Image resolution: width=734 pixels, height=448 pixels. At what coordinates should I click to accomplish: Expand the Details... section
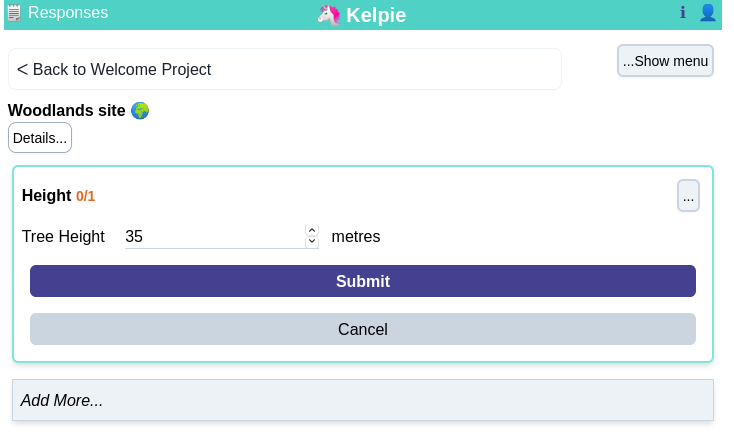tap(40, 138)
